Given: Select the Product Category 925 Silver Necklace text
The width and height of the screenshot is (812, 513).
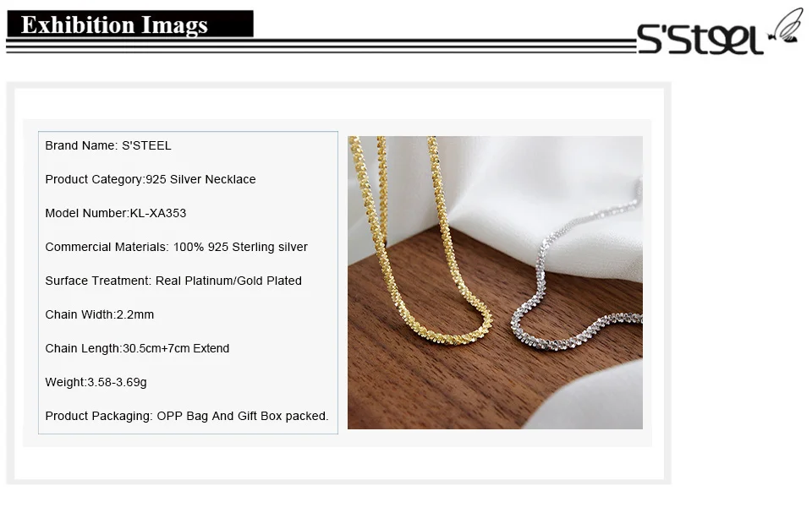Looking at the screenshot, I should point(151,179).
